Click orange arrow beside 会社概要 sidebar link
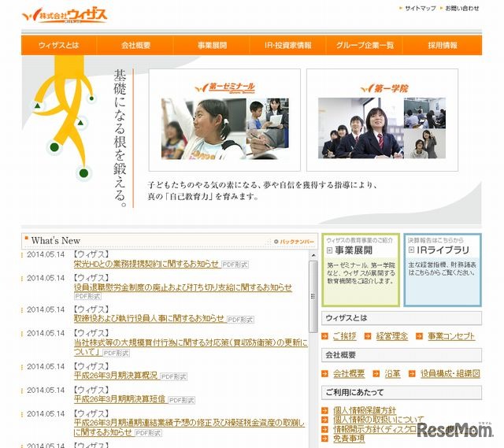Screen dimensions: 504x448 (325, 373)
